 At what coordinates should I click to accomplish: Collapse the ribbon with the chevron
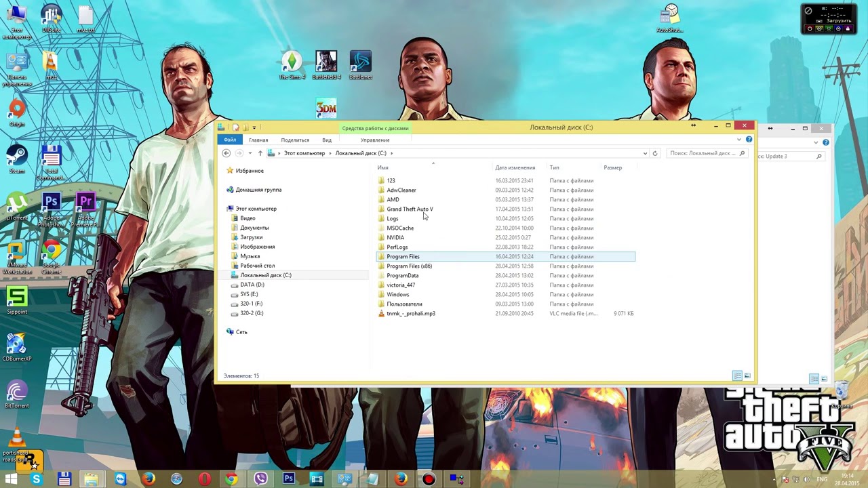pyautogui.click(x=740, y=140)
